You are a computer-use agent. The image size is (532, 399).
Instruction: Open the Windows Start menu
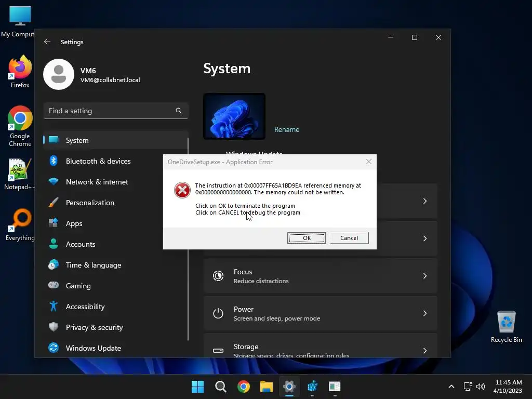click(198, 387)
